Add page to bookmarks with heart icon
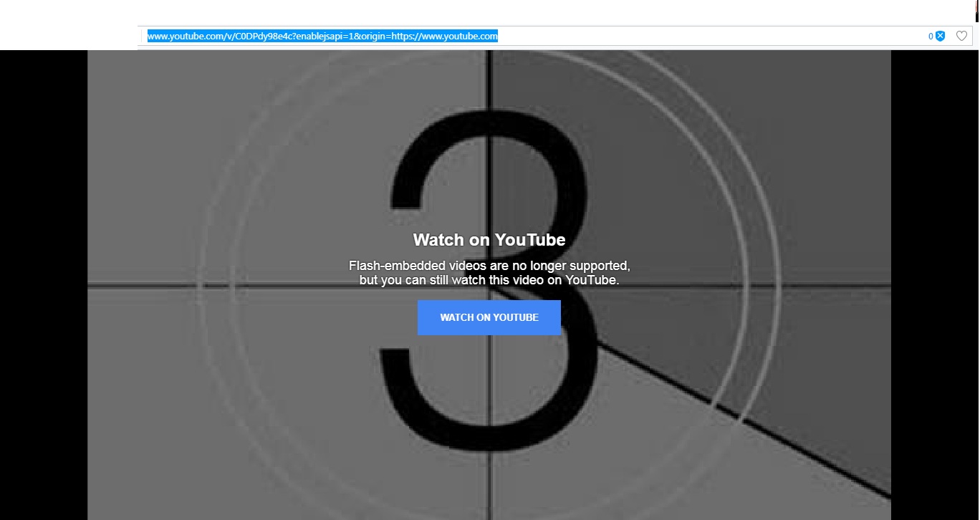This screenshot has width=980, height=520. (x=962, y=36)
